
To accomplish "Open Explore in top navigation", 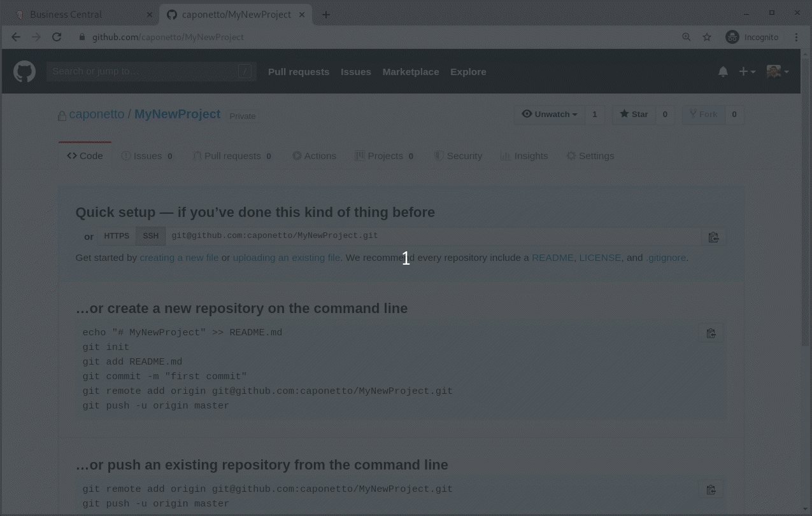I will coord(468,72).
